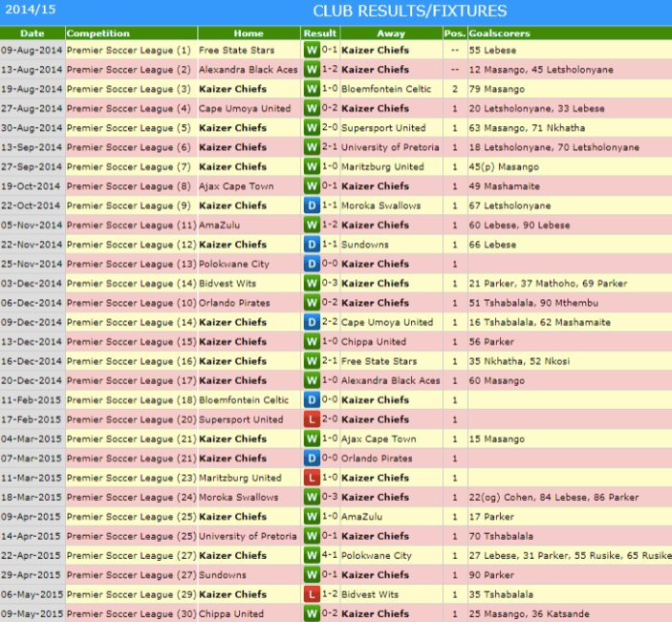Open Orlando Pirates home link 06-Dec-2014
The width and height of the screenshot is (672, 622).
click(234, 303)
